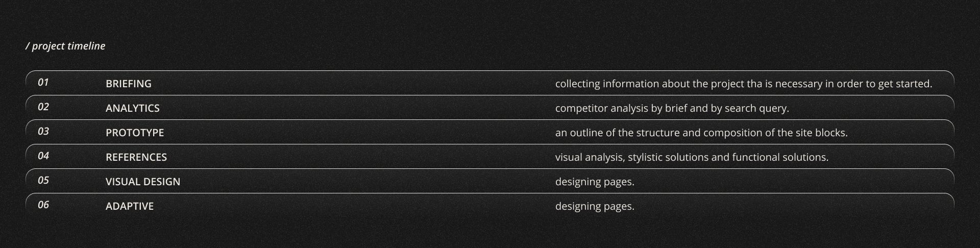Select step number 04
The width and height of the screenshot is (980, 248).
pyautogui.click(x=43, y=156)
